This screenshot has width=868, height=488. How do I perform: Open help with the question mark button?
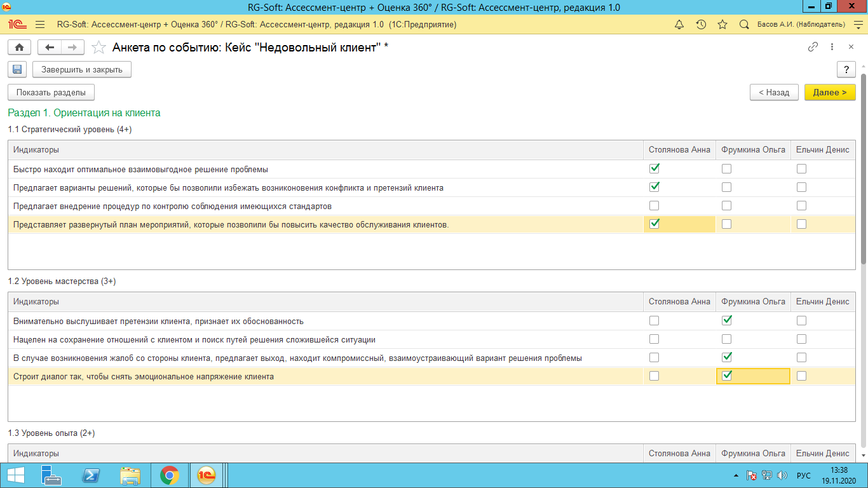point(846,69)
